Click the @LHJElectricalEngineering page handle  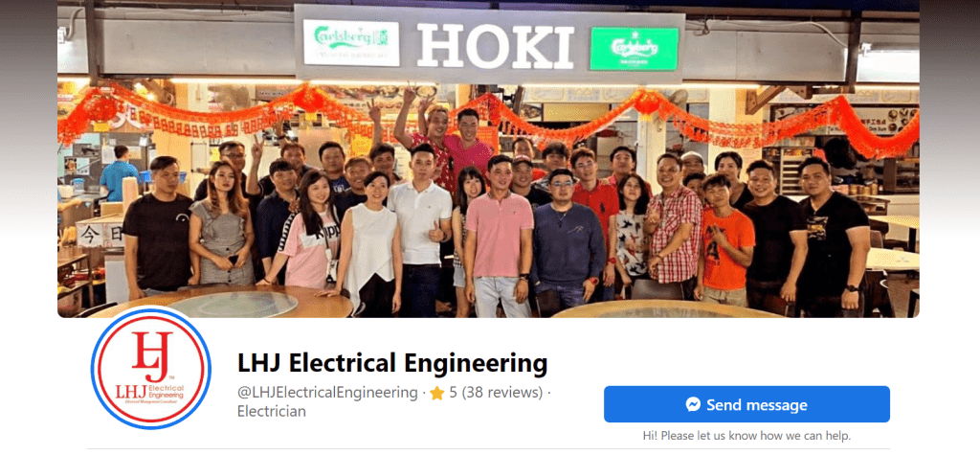pyautogui.click(x=327, y=393)
